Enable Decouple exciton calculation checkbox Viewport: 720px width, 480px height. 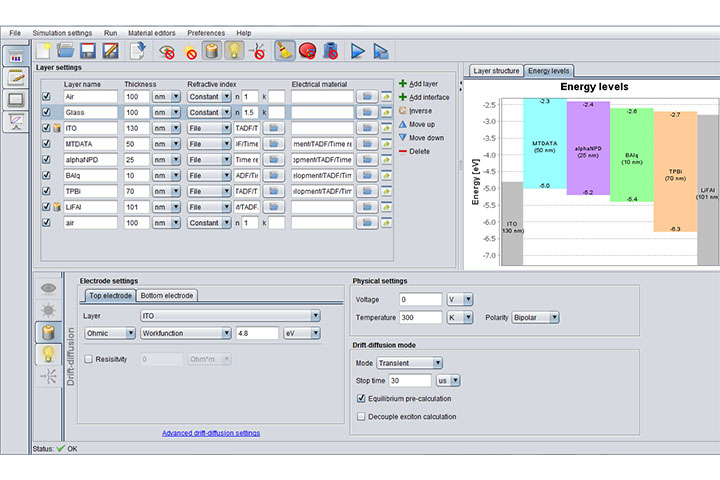point(361,417)
